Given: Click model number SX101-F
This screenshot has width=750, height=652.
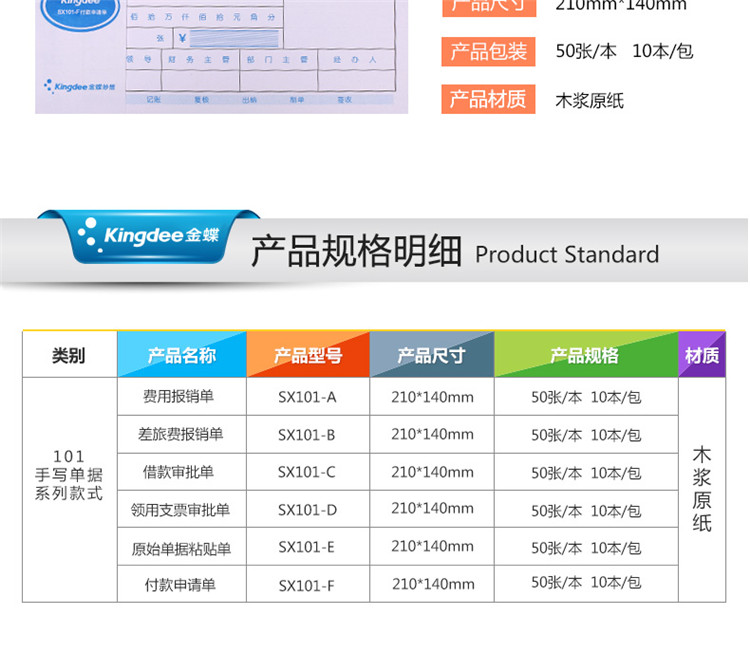Looking at the screenshot, I should (x=307, y=586).
